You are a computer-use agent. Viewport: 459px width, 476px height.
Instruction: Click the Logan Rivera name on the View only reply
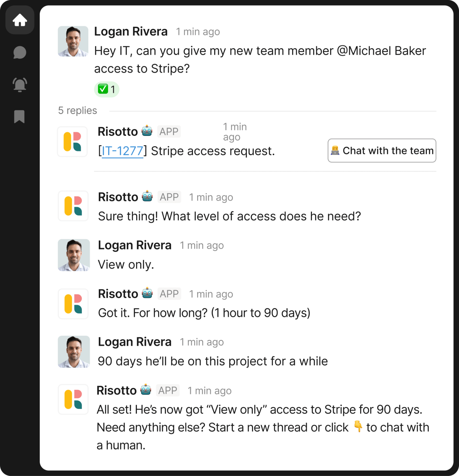point(135,245)
